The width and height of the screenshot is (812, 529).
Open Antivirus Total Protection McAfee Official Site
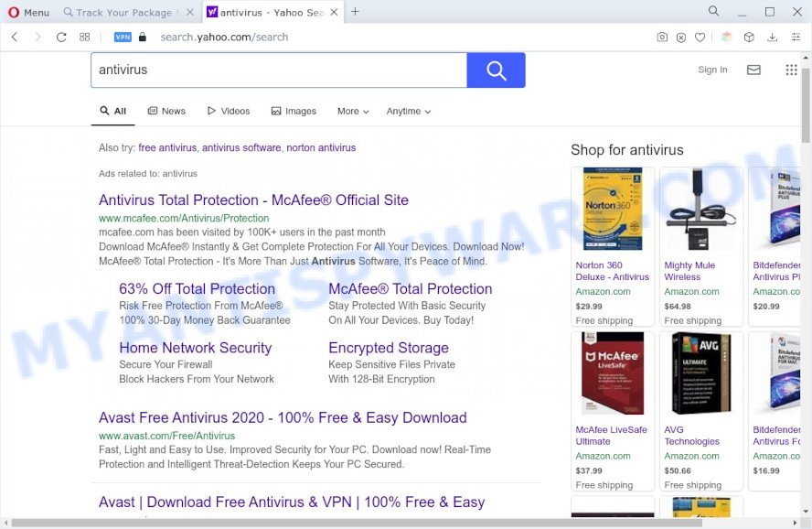point(254,200)
